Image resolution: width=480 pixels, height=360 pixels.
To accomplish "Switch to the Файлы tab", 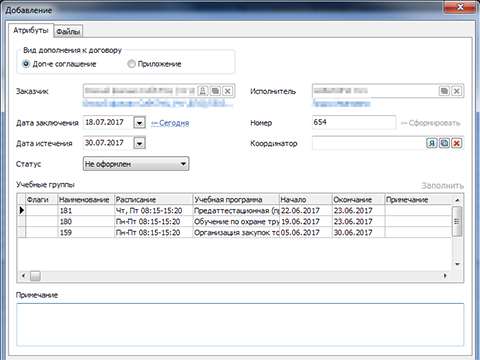I will (68, 32).
